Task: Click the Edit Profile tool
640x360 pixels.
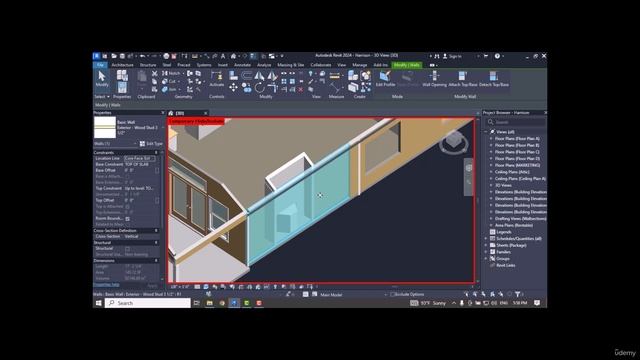Action: coord(385,79)
